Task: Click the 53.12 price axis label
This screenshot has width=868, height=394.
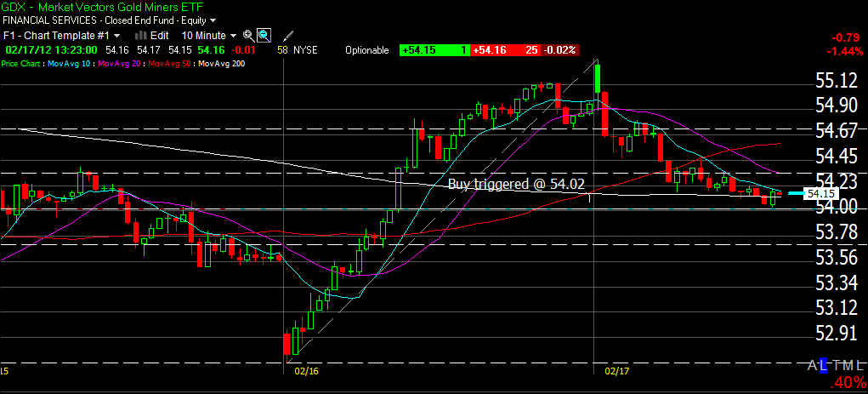Action: [x=837, y=308]
